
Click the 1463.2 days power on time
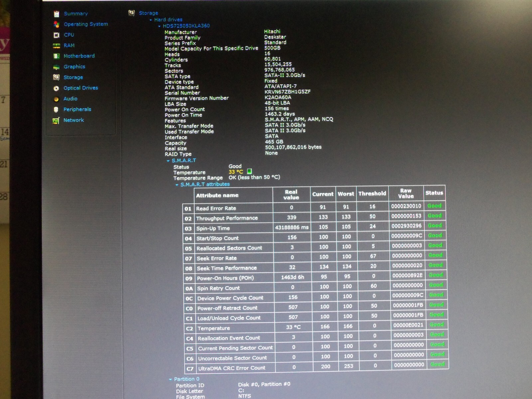[280, 114]
